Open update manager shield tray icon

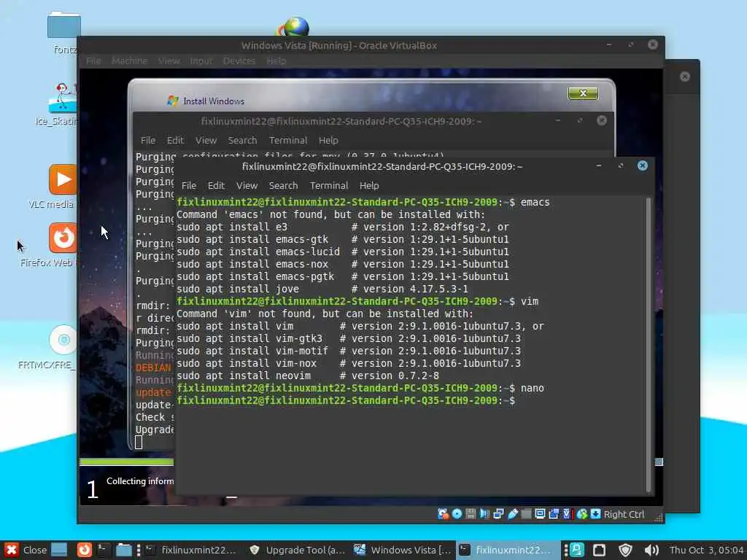pos(625,551)
